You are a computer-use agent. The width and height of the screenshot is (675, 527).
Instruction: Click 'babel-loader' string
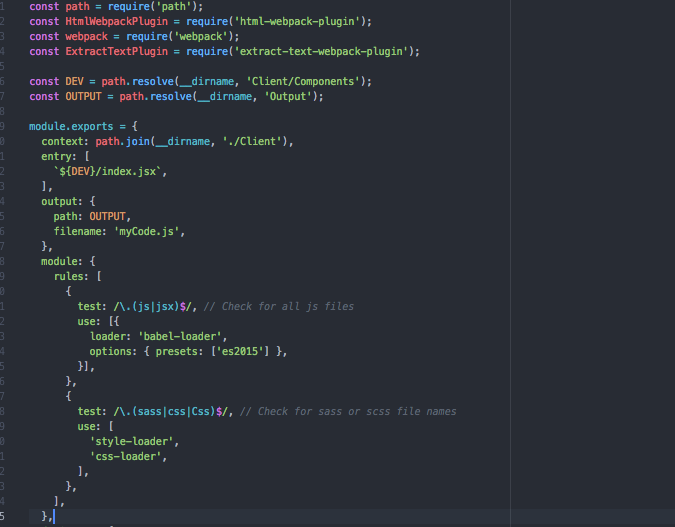180,336
